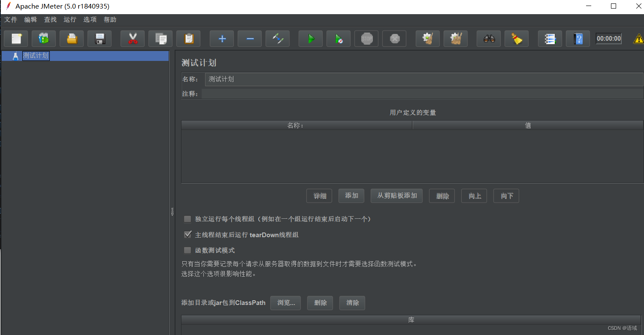
Task: Click the Reset search yellow broom icon
Action: tap(517, 39)
